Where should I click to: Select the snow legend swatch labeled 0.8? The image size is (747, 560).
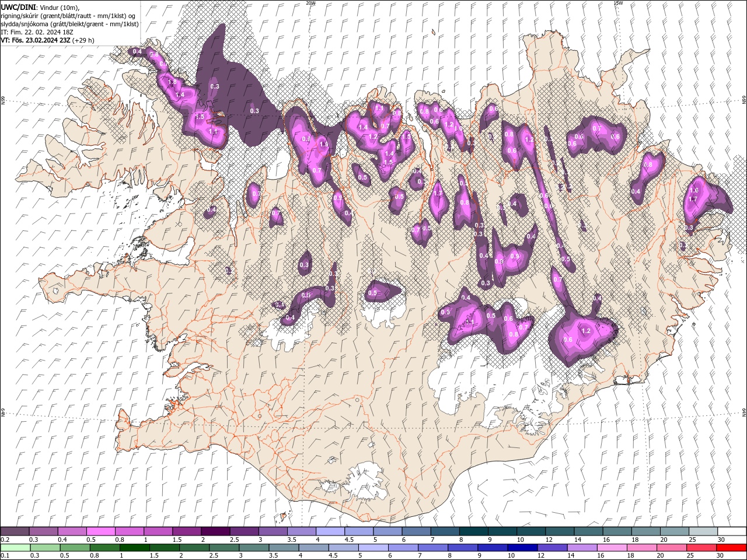point(129,531)
